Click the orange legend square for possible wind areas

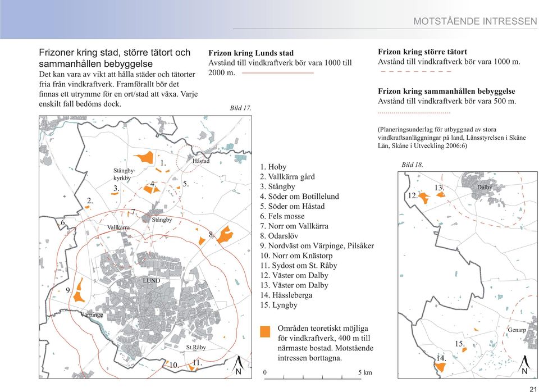265,331
